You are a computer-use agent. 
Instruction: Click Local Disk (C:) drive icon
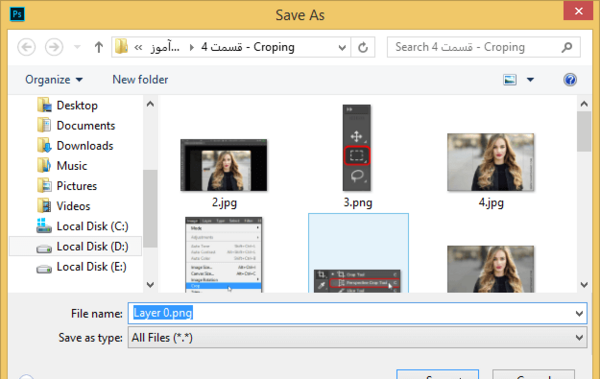click(x=44, y=226)
